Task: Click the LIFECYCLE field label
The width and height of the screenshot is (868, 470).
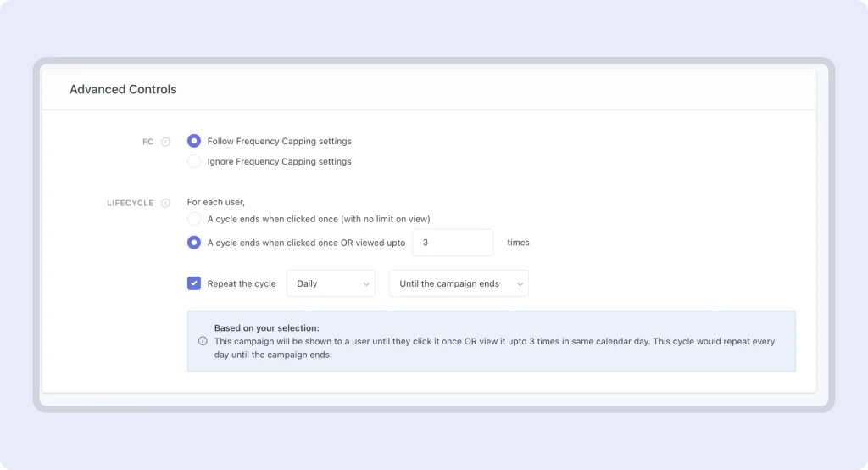Action: [130, 204]
